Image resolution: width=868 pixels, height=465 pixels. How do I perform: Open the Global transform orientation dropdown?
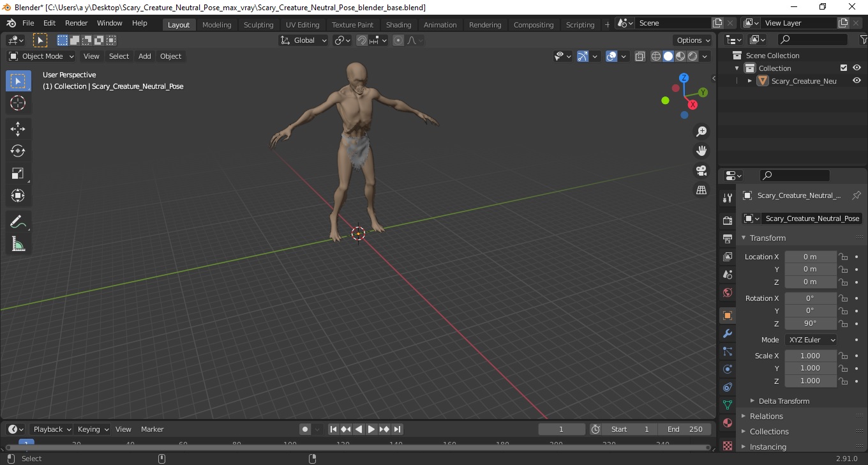pyautogui.click(x=304, y=40)
